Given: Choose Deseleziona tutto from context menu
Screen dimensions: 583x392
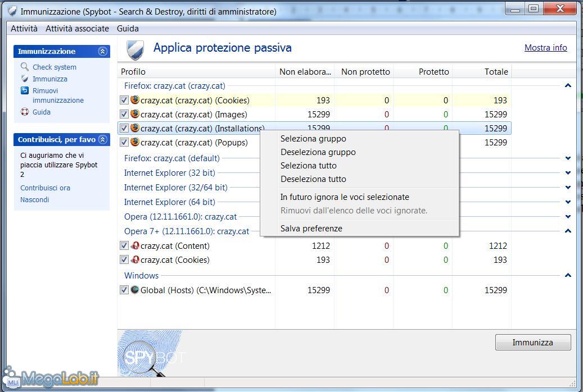Looking at the screenshot, I should [360, 179].
